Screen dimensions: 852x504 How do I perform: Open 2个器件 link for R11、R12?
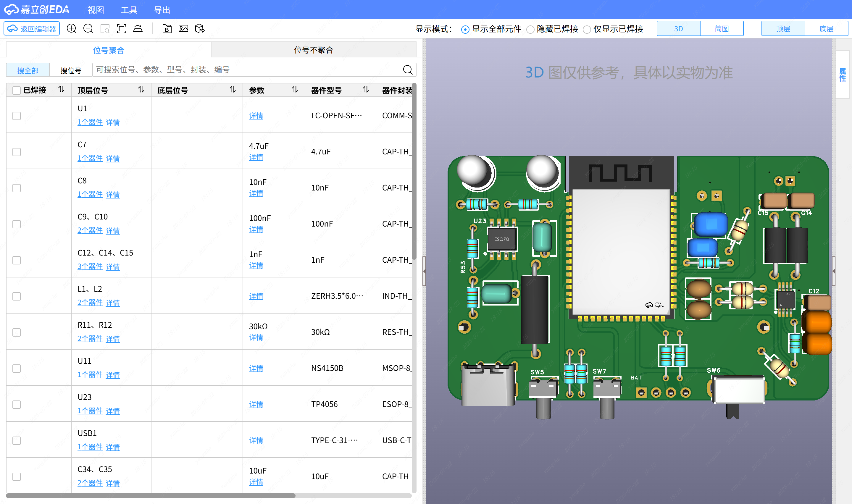pyautogui.click(x=90, y=339)
